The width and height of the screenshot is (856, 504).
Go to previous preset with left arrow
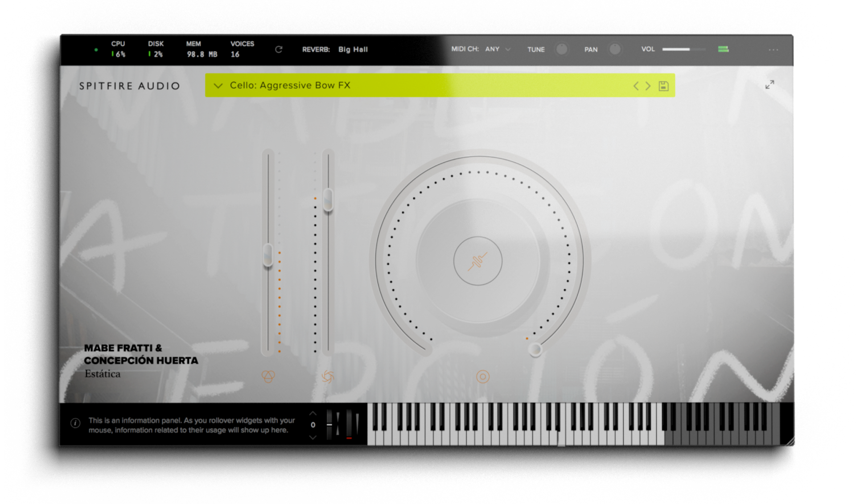[636, 86]
